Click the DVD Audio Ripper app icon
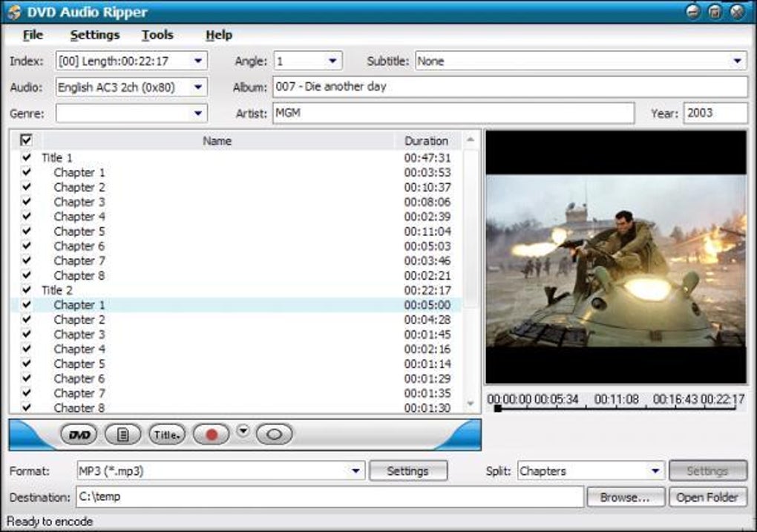 coord(14,12)
